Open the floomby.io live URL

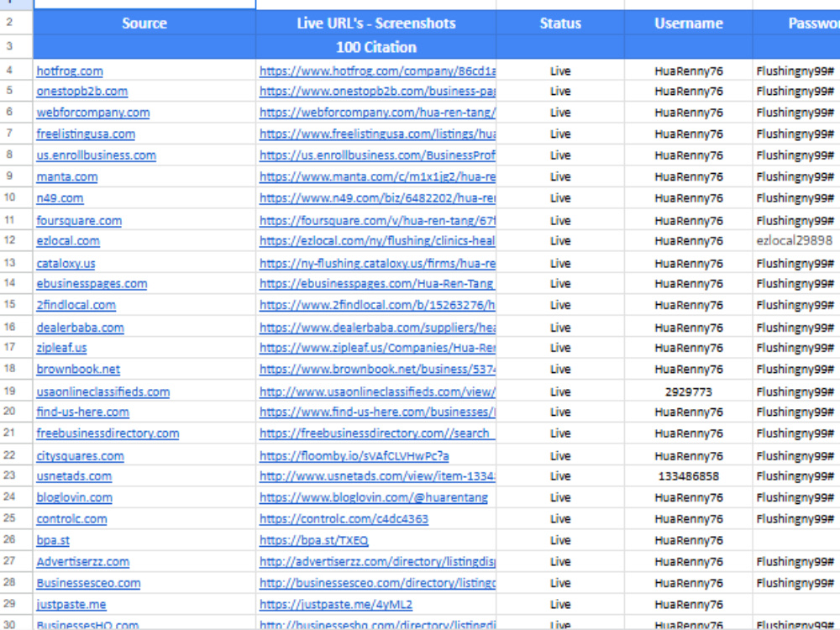click(x=354, y=456)
